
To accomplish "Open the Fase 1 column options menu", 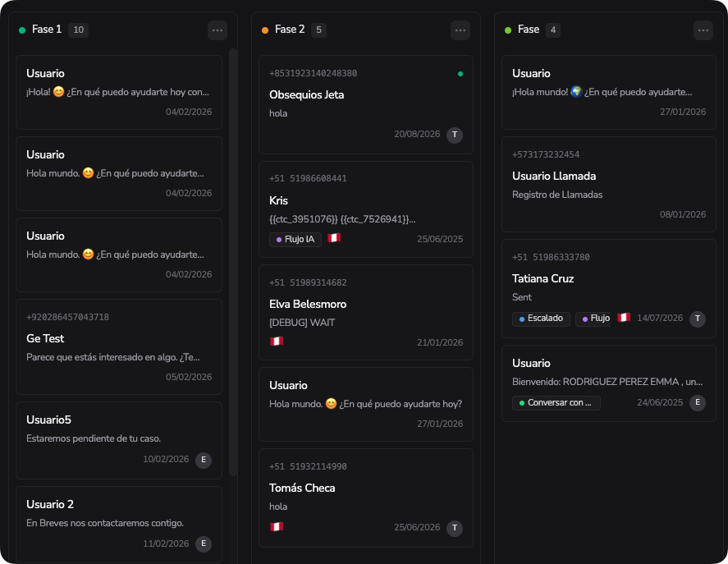I will tap(217, 30).
